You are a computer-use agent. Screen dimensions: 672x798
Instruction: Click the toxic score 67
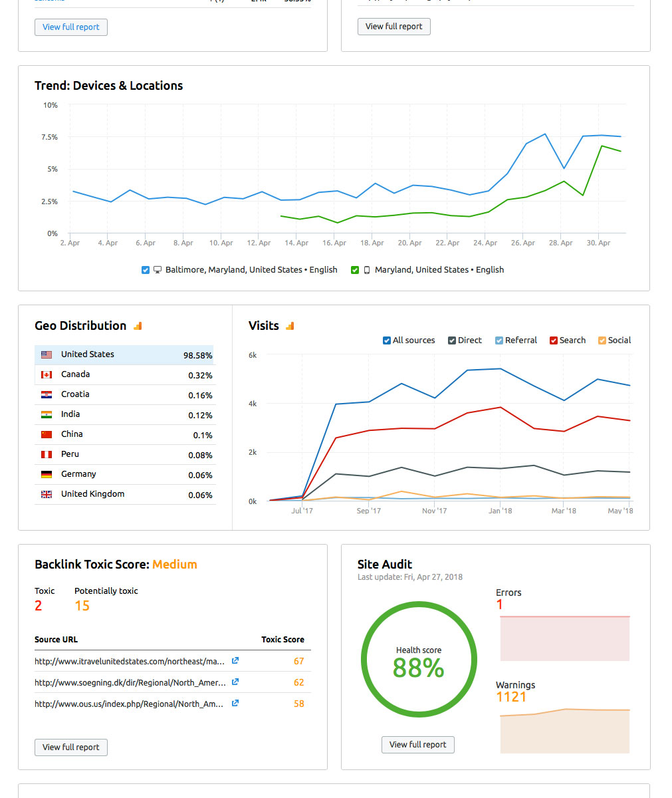299,662
